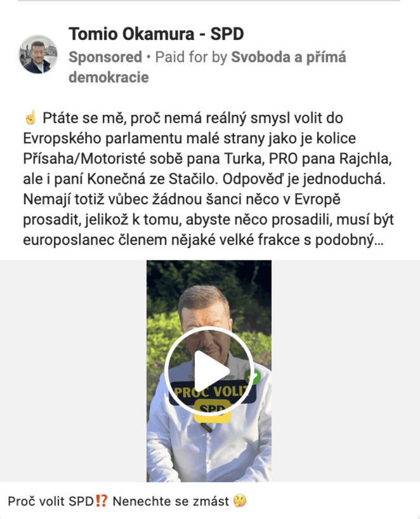
Task: Select the word 'demokracie' under the Sponsored line
Action: point(108,77)
